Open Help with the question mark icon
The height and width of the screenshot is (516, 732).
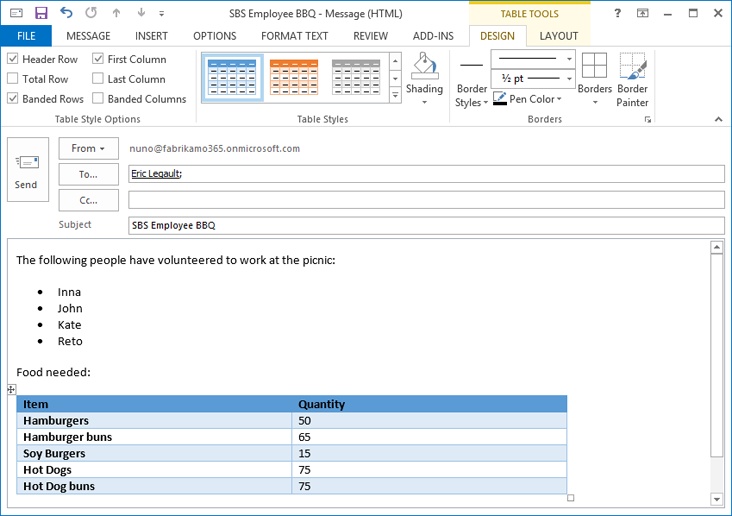coord(618,13)
